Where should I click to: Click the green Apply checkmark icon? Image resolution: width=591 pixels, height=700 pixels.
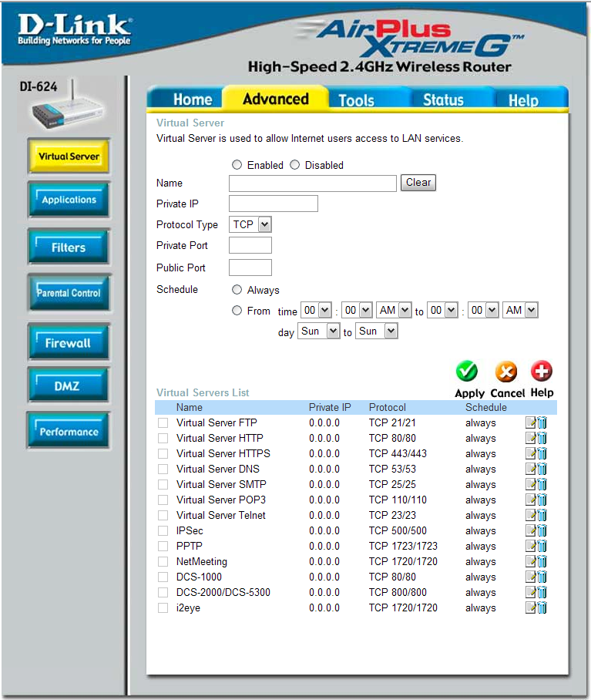[x=466, y=371]
